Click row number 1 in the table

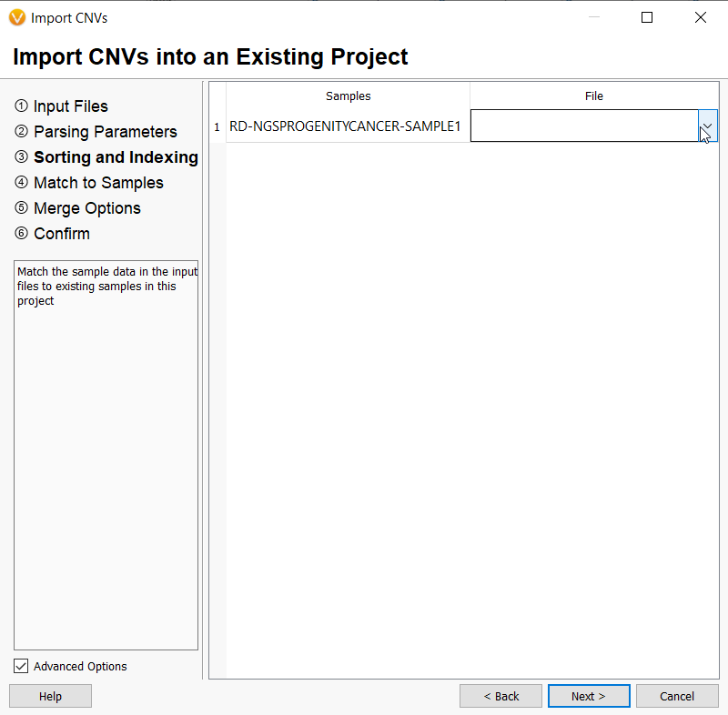pos(216,126)
